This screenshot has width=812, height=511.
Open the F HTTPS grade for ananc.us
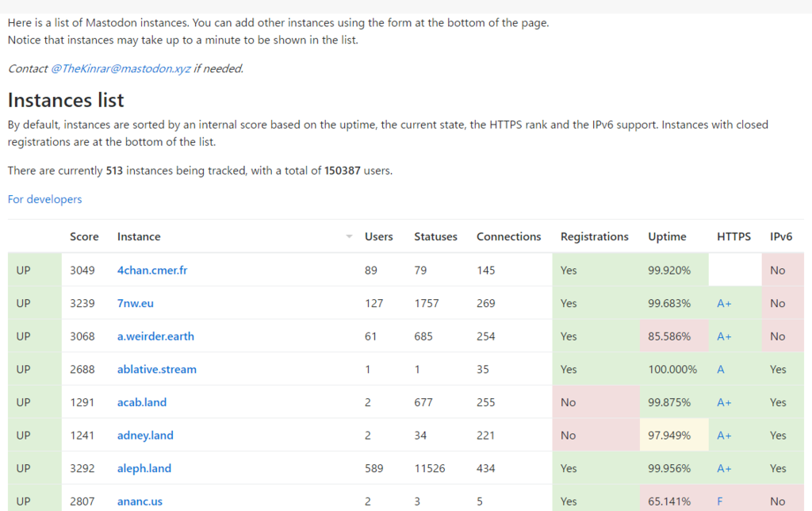[x=720, y=501]
